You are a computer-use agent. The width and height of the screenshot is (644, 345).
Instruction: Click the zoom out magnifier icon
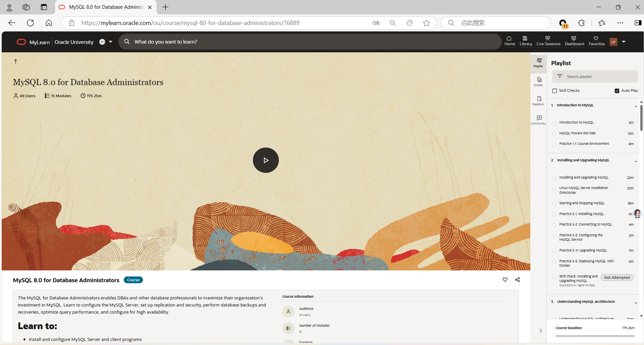393,23
